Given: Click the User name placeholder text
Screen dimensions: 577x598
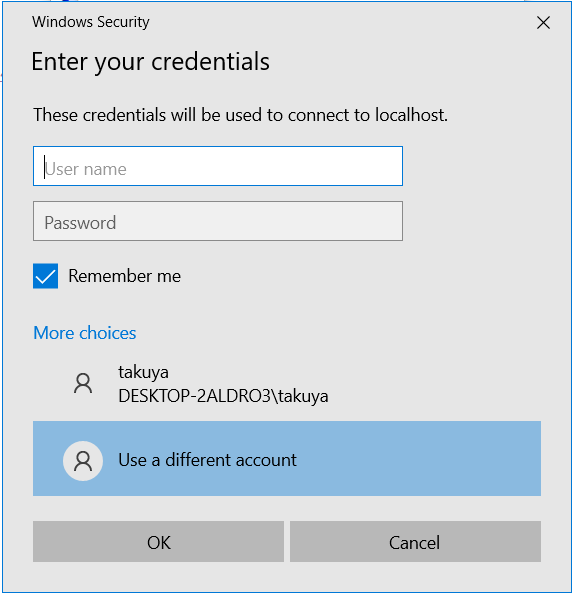Looking at the screenshot, I should coord(86,169).
